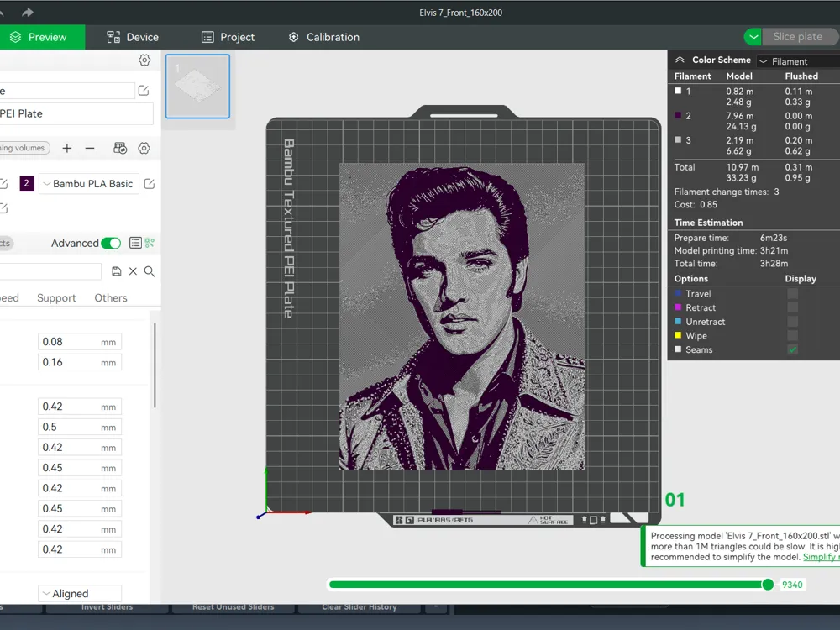840x630 pixels.
Task: Click the Elvis portrait model on plate
Action: [x=462, y=316]
